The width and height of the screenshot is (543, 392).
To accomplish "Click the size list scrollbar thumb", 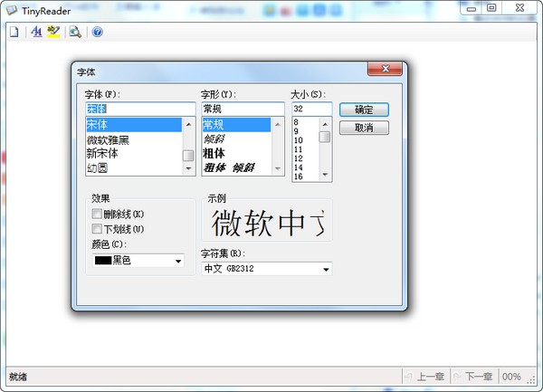I will [325, 137].
